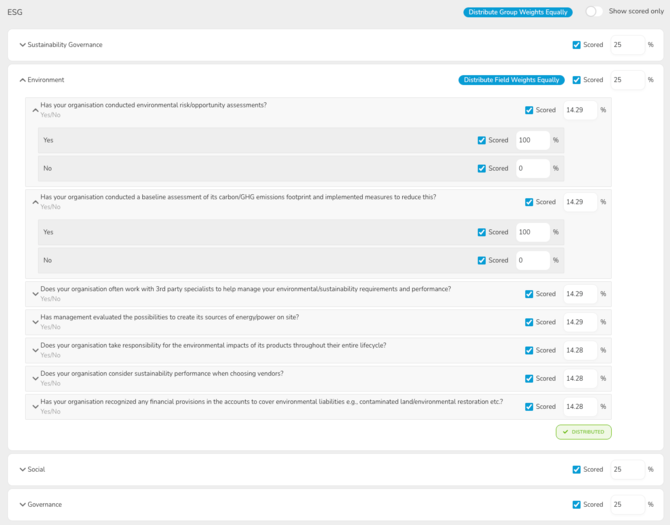Uncheck Scored for Sustainability Governance
This screenshot has height=525, width=670.
[x=576, y=45]
